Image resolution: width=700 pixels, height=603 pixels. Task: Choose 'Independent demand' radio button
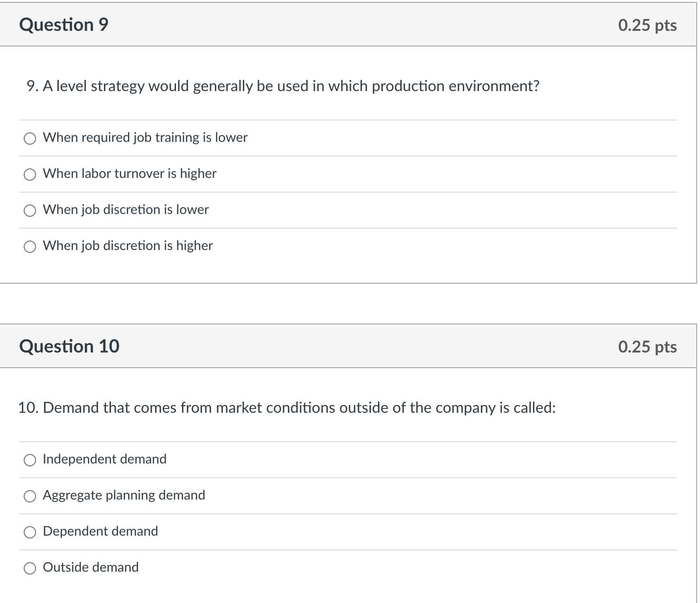click(30, 460)
